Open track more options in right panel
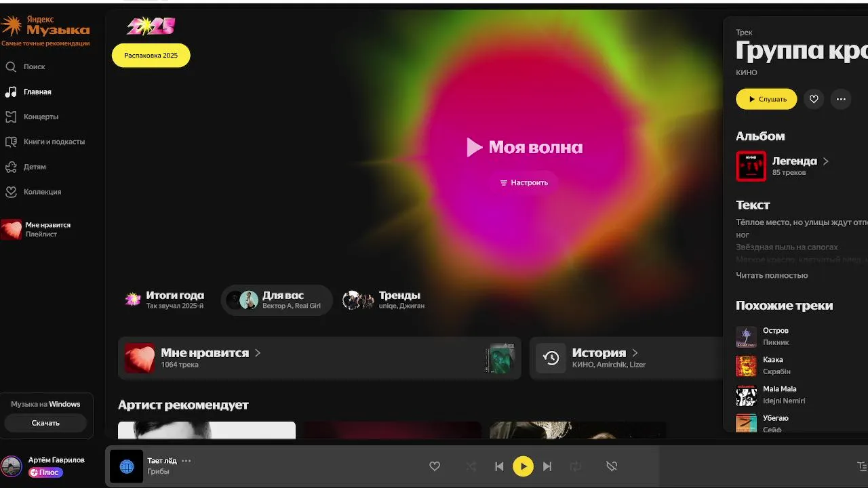 [x=841, y=99]
